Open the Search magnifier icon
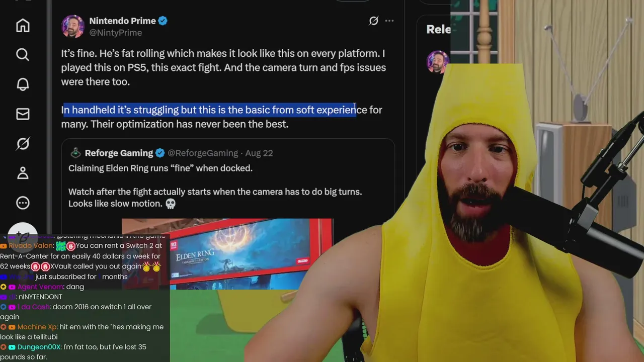This screenshot has height=362, width=644. click(x=23, y=54)
